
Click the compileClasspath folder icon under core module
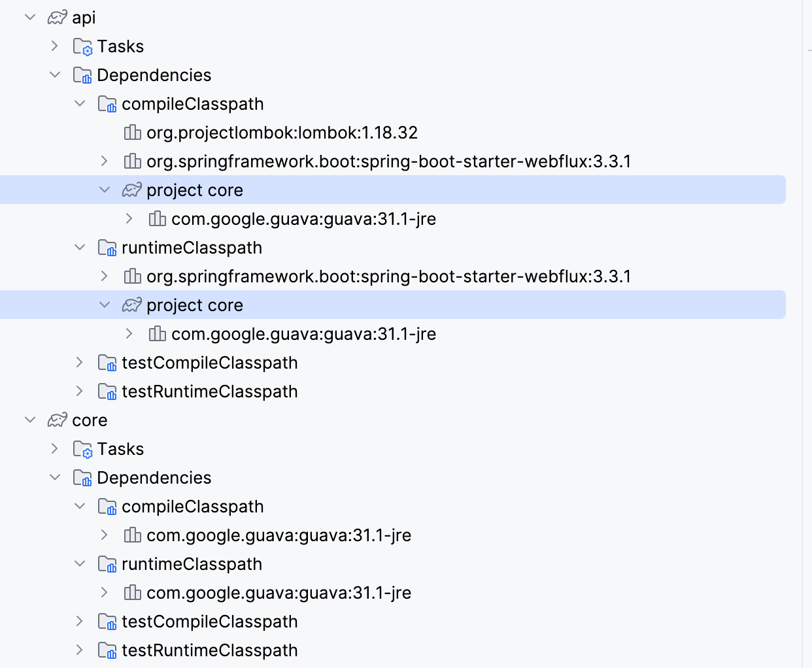(108, 507)
